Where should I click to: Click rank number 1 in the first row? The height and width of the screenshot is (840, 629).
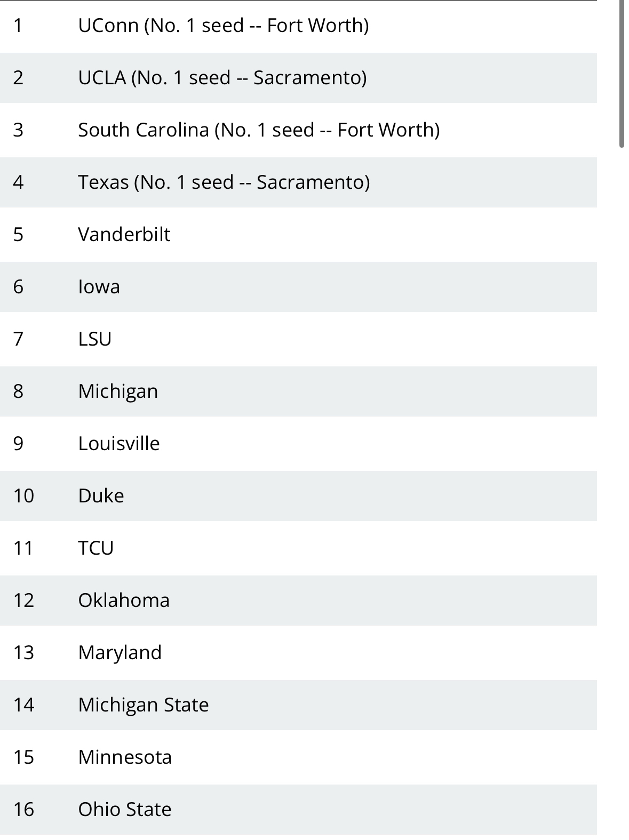click(18, 26)
